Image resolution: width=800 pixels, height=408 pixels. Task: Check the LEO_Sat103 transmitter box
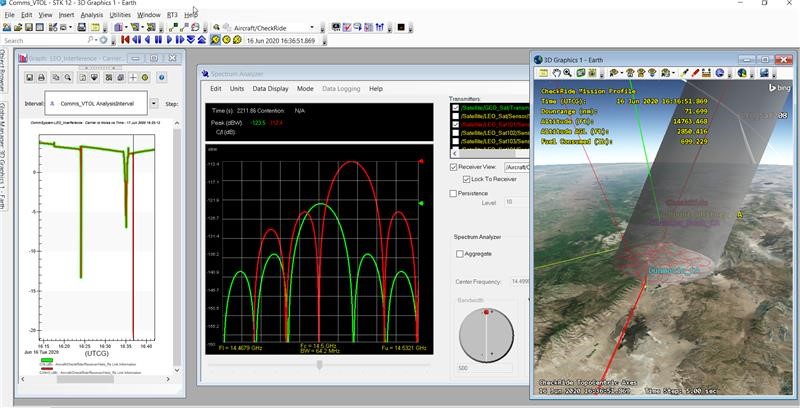(456, 141)
